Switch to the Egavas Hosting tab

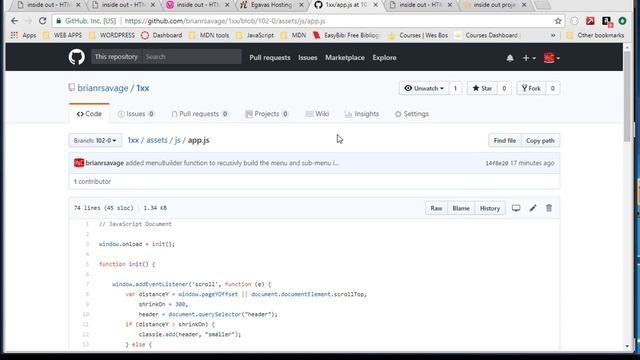(x=271, y=5)
